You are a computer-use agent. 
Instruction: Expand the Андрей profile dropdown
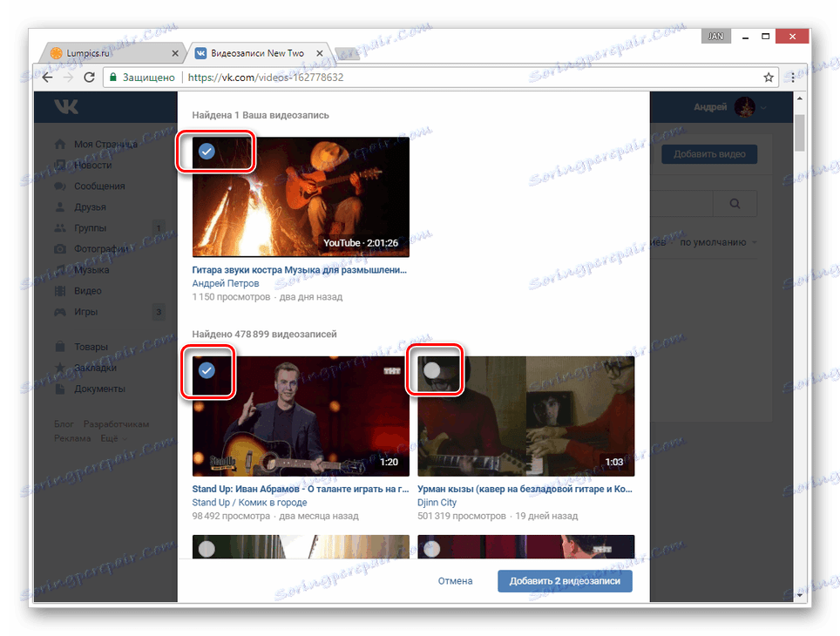[x=763, y=107]
